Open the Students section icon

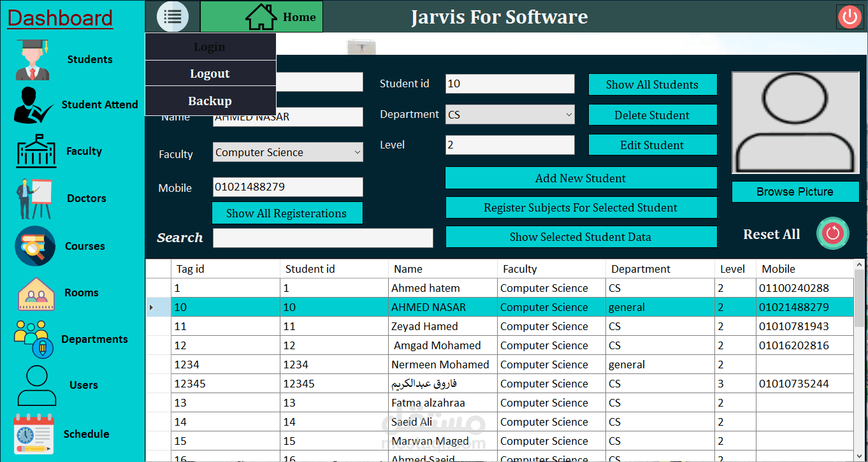click(x=33, y=59)
